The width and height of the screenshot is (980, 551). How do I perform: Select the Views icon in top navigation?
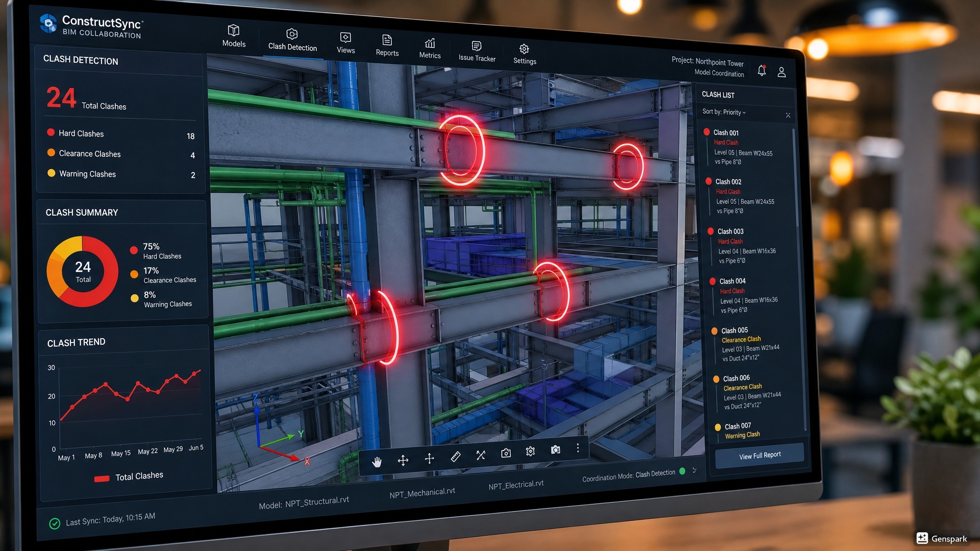point(345,37)
